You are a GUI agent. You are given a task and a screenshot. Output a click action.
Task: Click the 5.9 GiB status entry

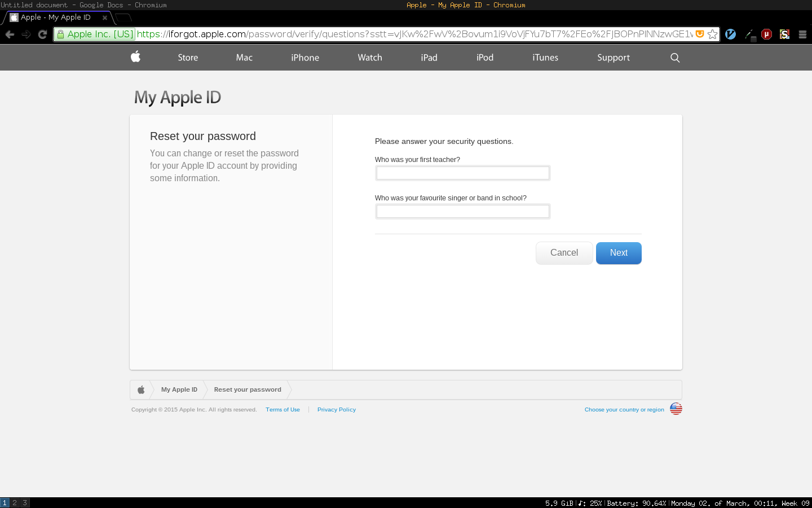(x=559, y=503)
